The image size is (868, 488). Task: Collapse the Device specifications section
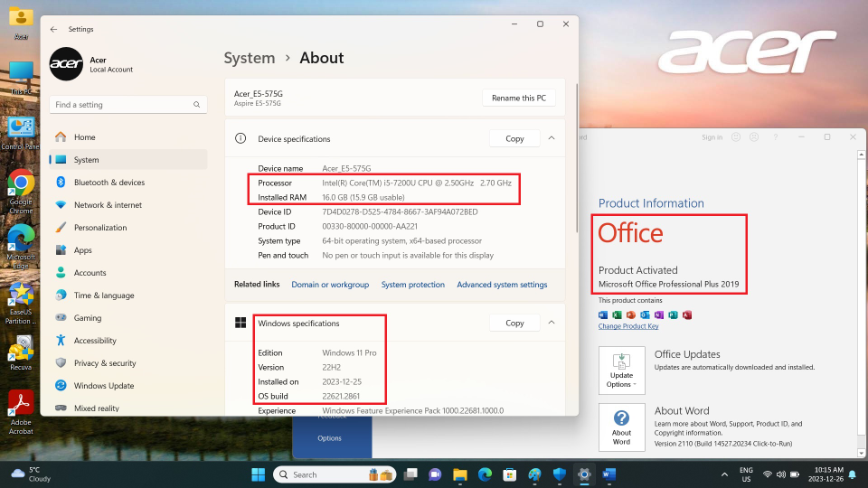pyautogui.click(x=552, y=138)
